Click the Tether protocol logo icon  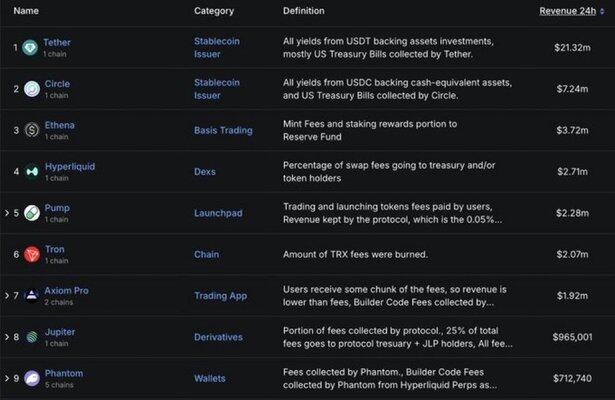[30, 48]
